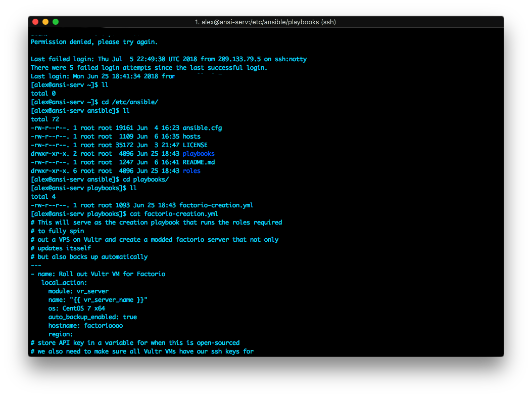Click factorio-creation.yml in the ll listing

pyautogui.click(x=216, y=205)
